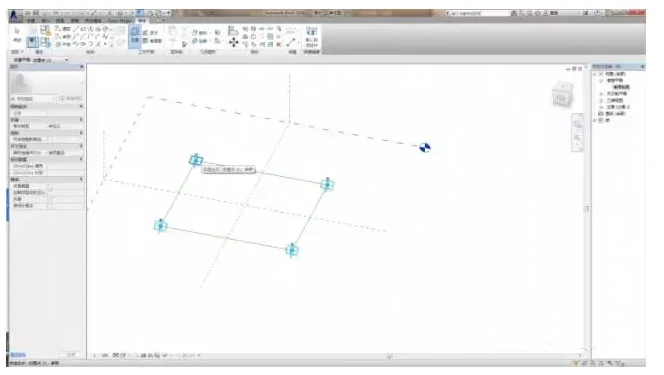Expand the Ceiling Plans node in Project Browser
This screenshot has height=375, width=664.
tap(601, 94)
